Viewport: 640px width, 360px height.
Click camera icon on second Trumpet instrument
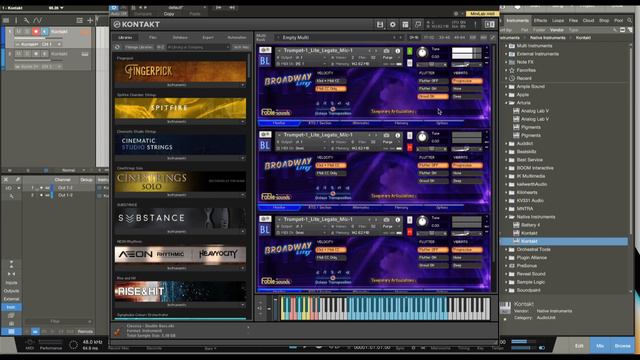[386, 136]
